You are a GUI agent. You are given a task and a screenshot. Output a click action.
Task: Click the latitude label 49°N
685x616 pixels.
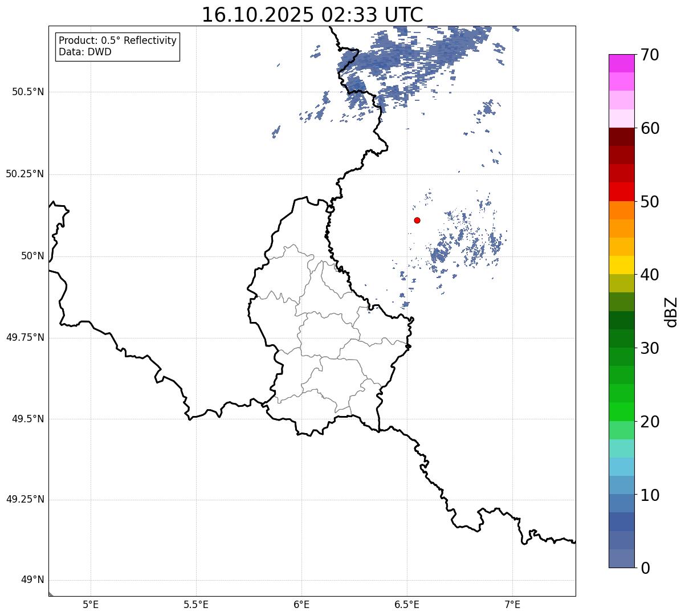tap(32, 580)
